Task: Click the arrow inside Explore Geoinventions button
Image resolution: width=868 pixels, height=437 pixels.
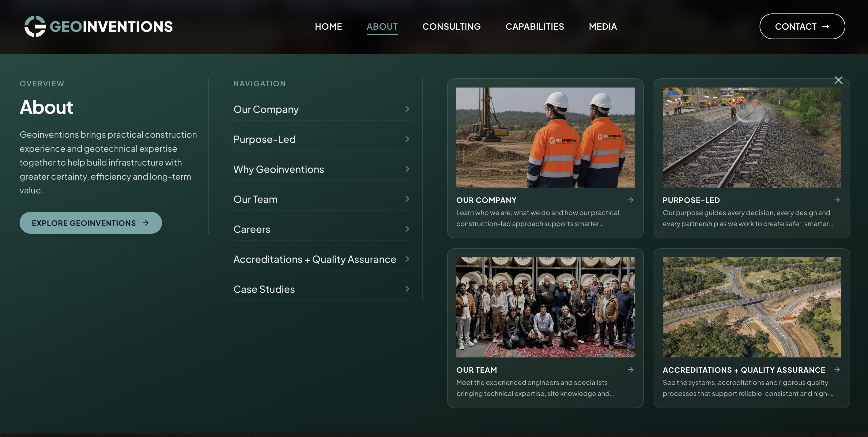Action: pos(145,223)
